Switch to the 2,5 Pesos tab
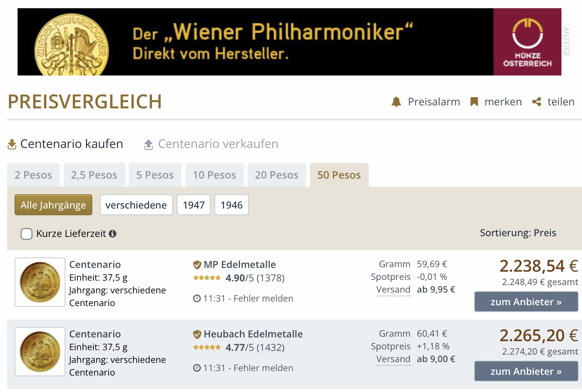The width and height of the screenshot is (582, 392). (x=94, y=175)
